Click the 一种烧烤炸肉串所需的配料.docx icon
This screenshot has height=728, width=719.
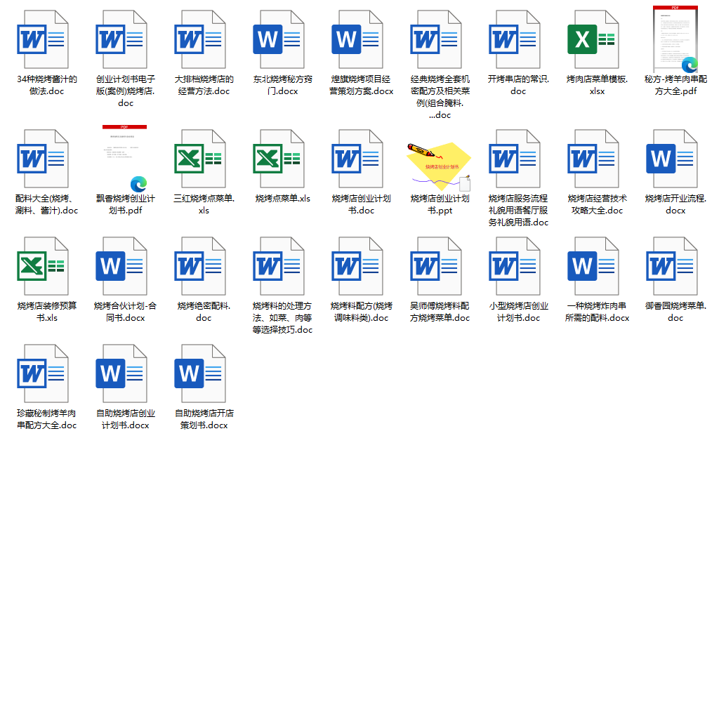pos(593,266)
